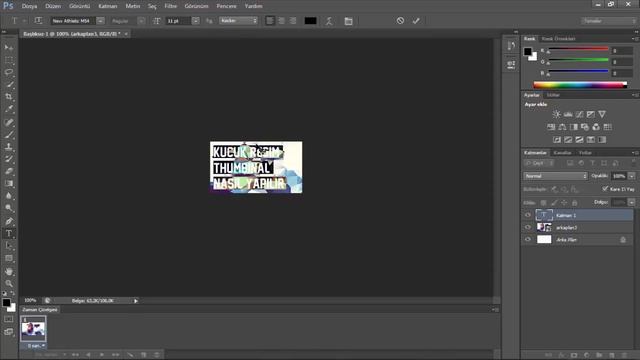Viewport: 640px width, 360px height.
Task: Open the Dolgu fill dropdown arrow
Action: (x=631, y=202)
